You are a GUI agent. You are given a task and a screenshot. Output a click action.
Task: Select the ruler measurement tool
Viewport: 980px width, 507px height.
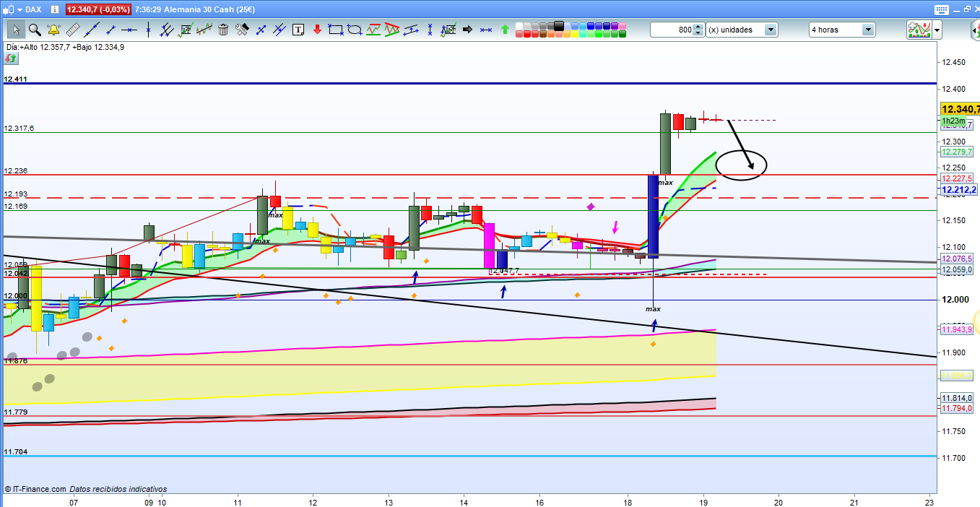pos(72,30)
